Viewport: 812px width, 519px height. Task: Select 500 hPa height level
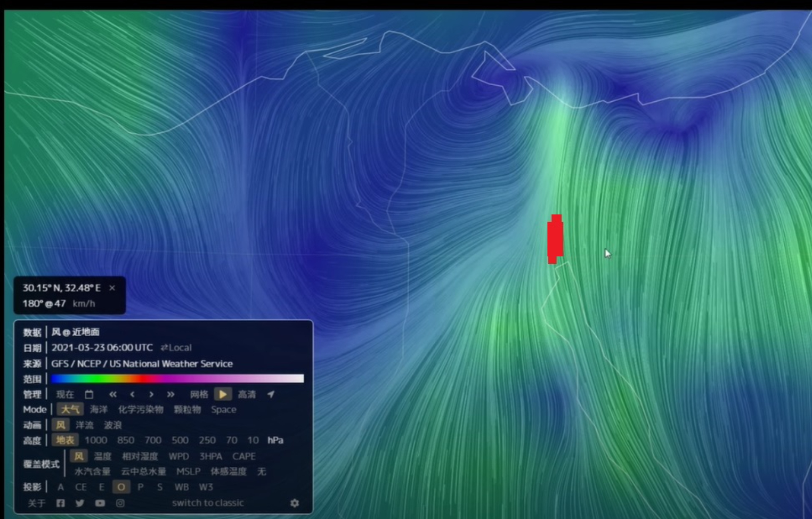pos(180,440)
